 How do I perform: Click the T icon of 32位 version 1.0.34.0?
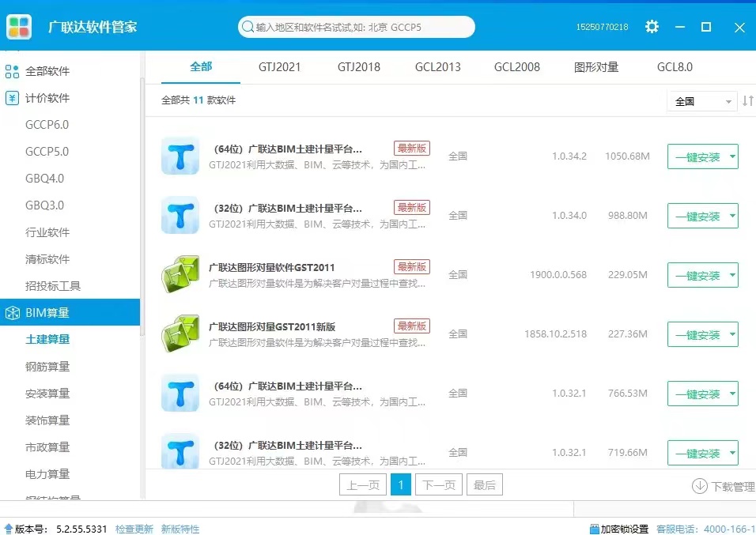180,215
